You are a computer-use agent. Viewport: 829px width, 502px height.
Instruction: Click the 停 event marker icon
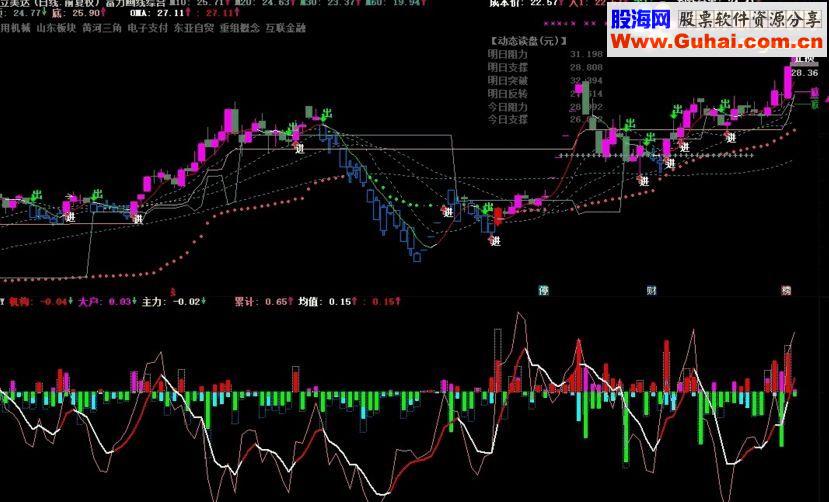click(x=543, y=290)
